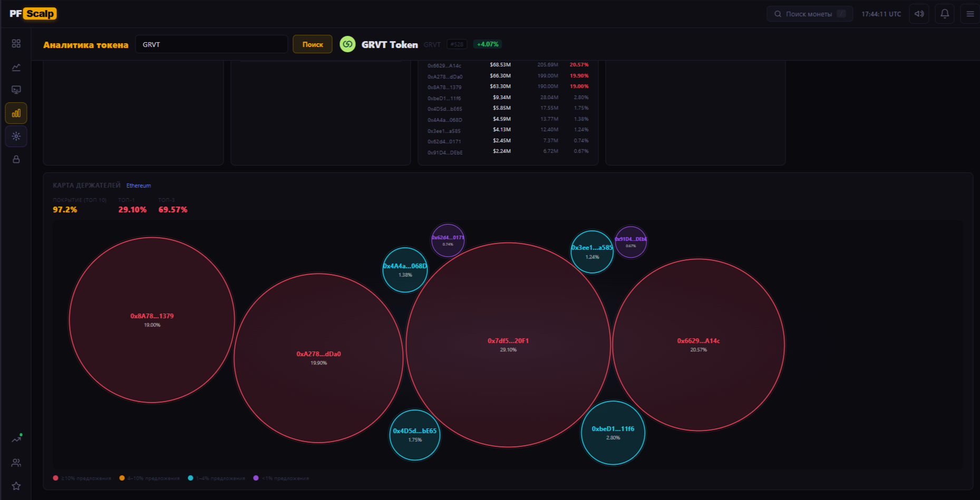Image resolution: width=980 pixels, height=500 pixels.
Task: Click address 0x62d4...0171 in holders table
Action: [x=444, y=142]
